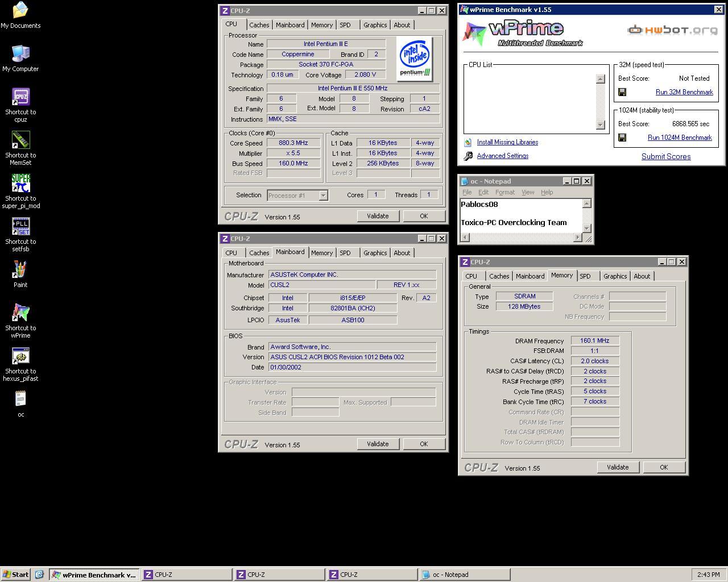The height and width of the screenshot is (582, 728).
Task: Switch to oc - Notepad taskbar button
Action: (465, 575)
